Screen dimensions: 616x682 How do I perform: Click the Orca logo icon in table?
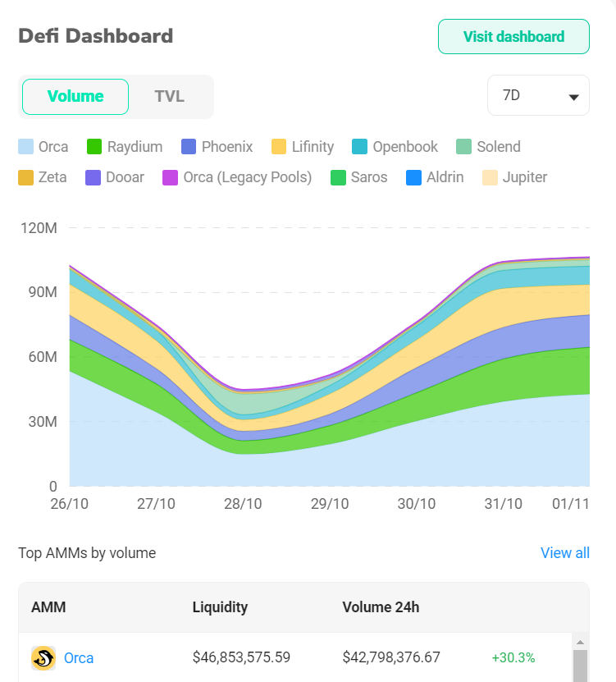(43, 657)
